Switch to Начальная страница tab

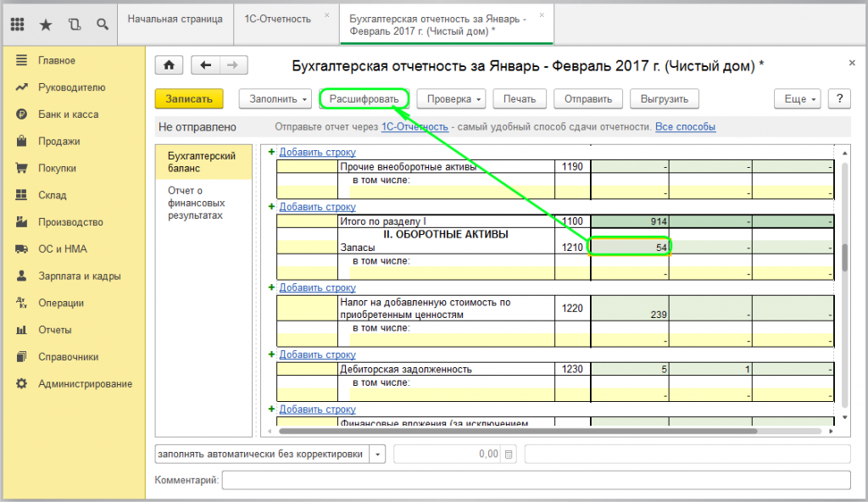[175, 20]
